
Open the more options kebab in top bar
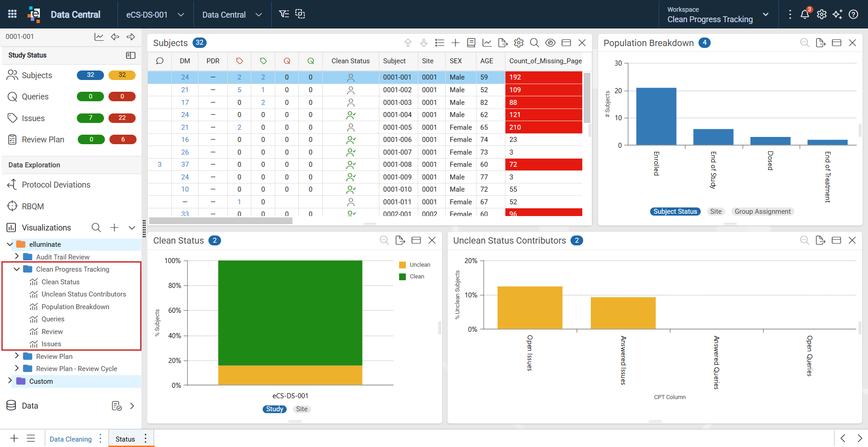click(790, 14)
